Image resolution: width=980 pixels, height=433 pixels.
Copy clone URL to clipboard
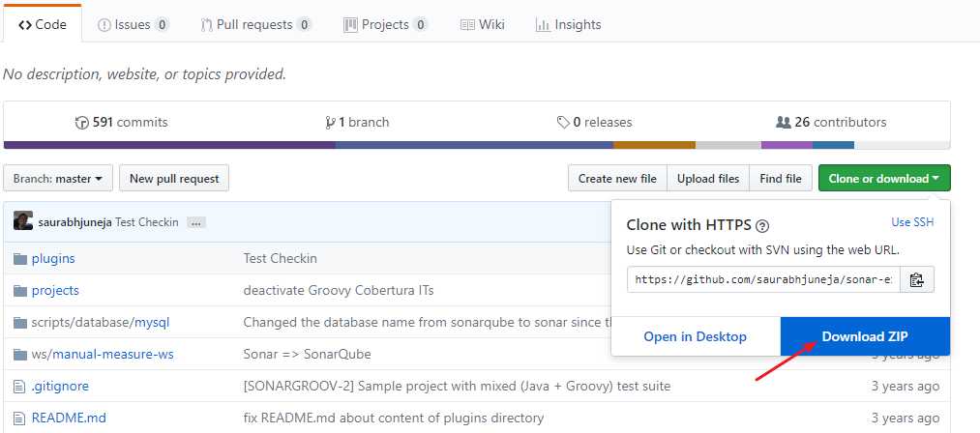click(917, 280)
